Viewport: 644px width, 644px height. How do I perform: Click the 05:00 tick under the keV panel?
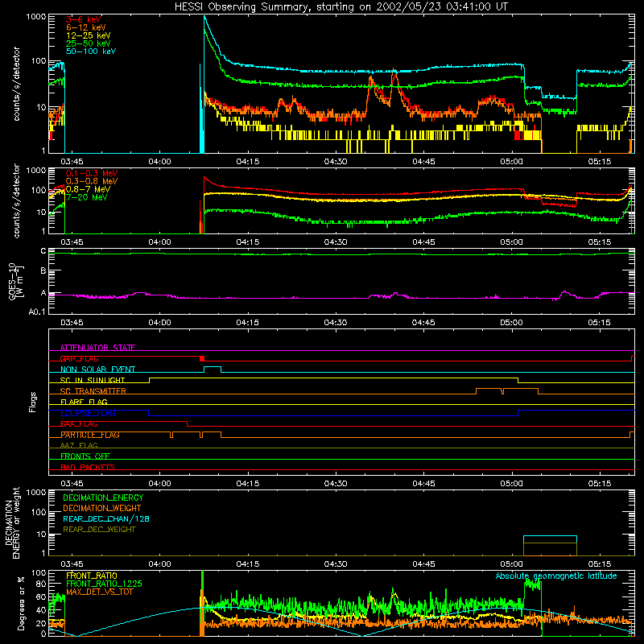[511, 162]
